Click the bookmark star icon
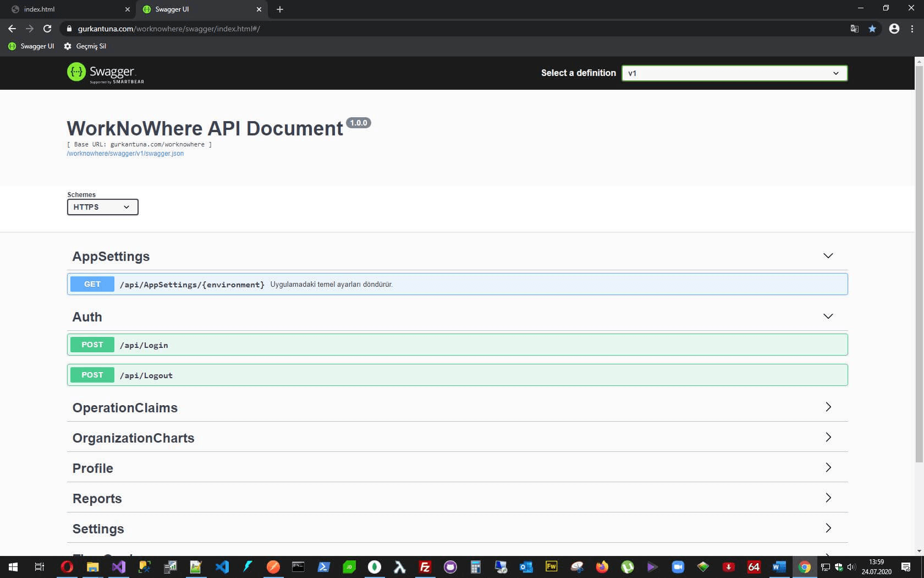Screen dimensions: 924x578 872,29
